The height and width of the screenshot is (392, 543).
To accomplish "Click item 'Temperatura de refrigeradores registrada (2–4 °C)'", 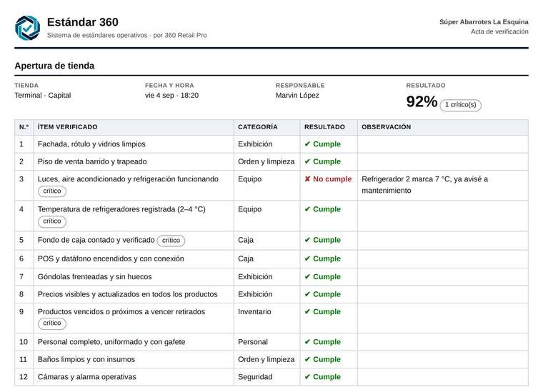I will pos(121,209).
